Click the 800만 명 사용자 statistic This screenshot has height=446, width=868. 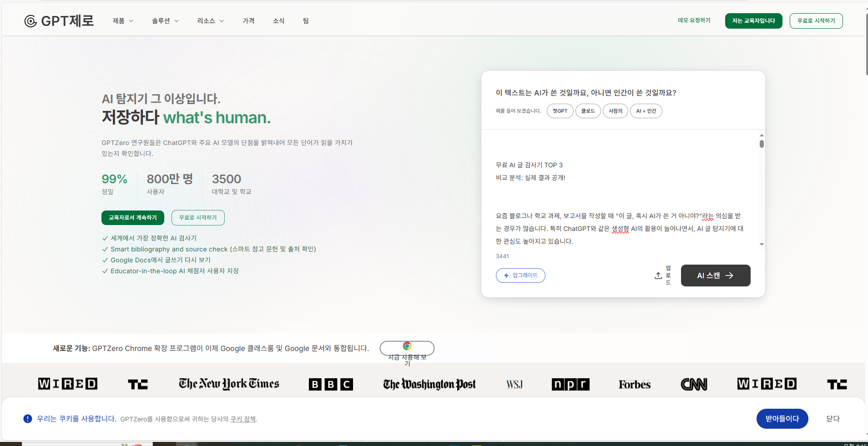point(170,184)
